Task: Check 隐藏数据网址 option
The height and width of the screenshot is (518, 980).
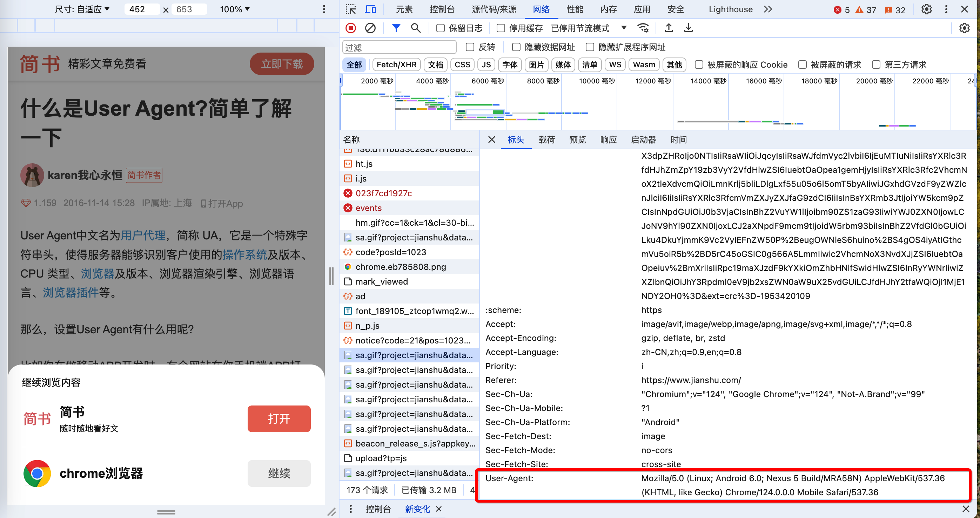Action: tap(516, 47)
